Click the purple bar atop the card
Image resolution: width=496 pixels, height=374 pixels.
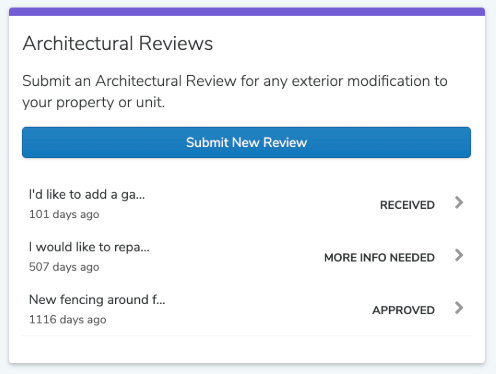247,11
